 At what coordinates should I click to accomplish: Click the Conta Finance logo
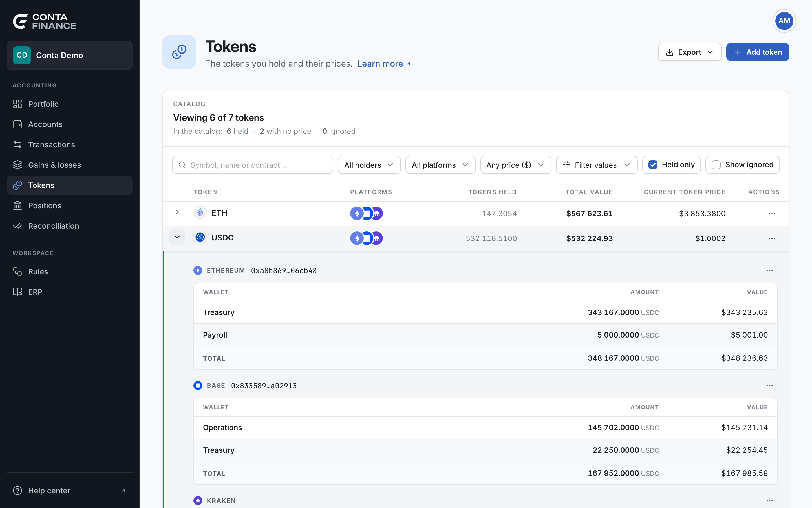coord(45,21)
